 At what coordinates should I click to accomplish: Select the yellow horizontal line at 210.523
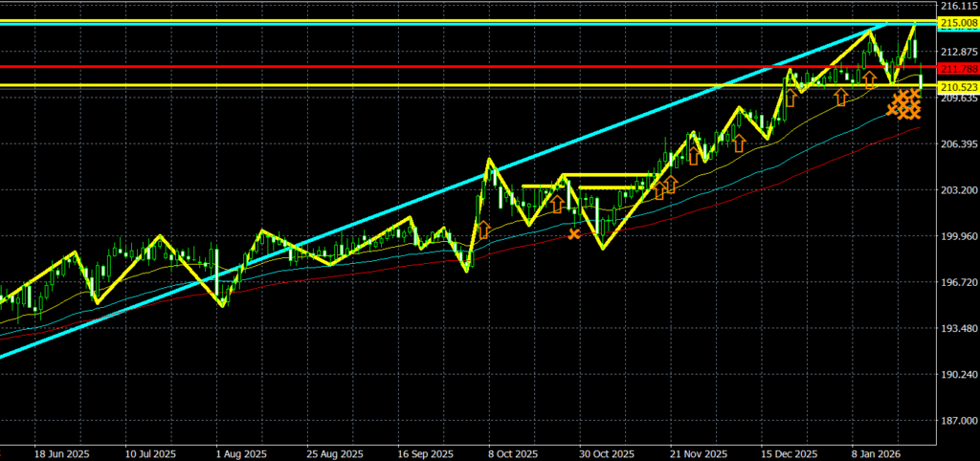click(383, 86)
